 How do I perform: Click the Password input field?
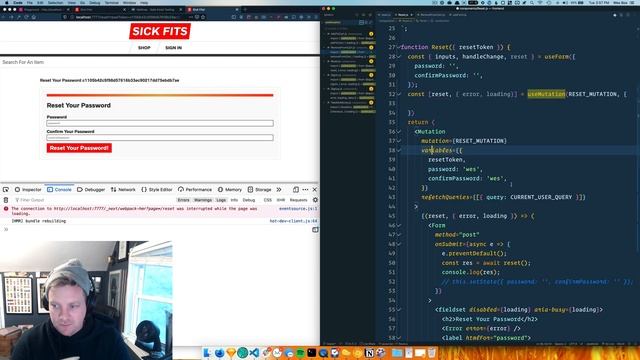(x=160, y=123)
